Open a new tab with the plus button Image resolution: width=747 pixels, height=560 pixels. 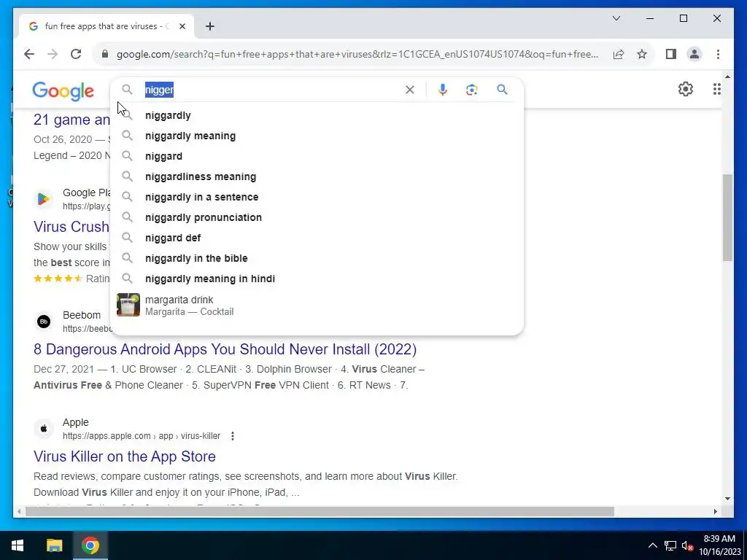(x=210, y=26)
